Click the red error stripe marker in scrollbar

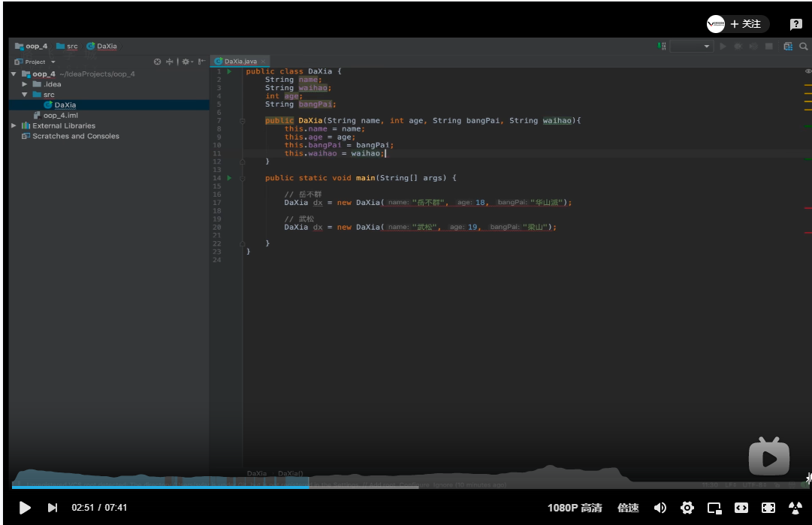pyautogui.click(x=807, y=207)
